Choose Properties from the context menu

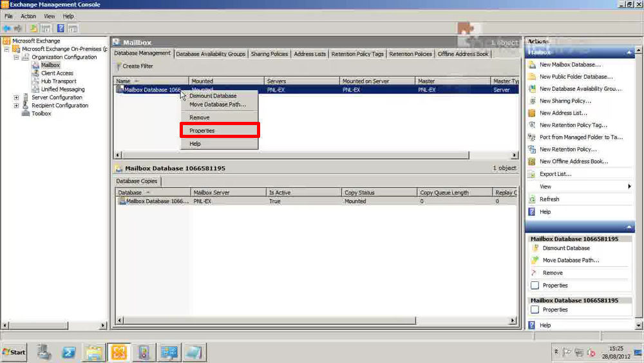(220, 131)
